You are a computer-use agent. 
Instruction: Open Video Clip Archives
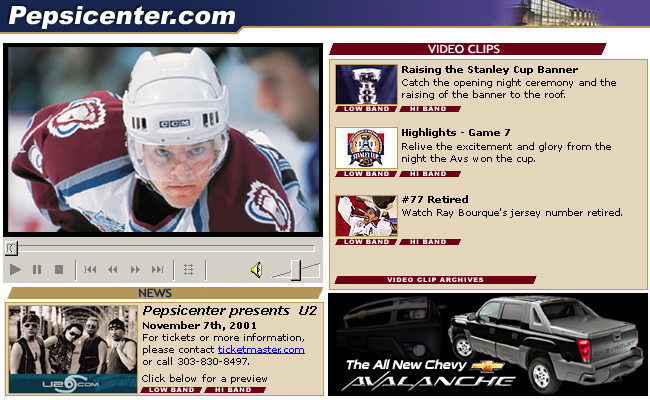click(x=435, y=280)
